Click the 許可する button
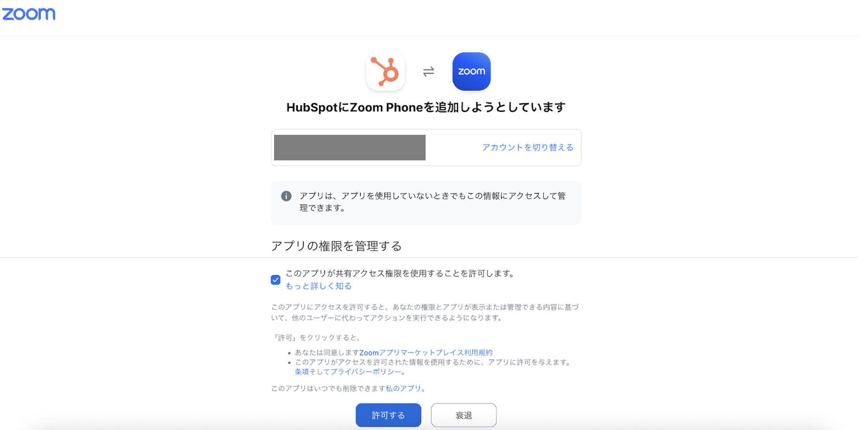This screenshot has width=868, height=430. coord(388,415)
